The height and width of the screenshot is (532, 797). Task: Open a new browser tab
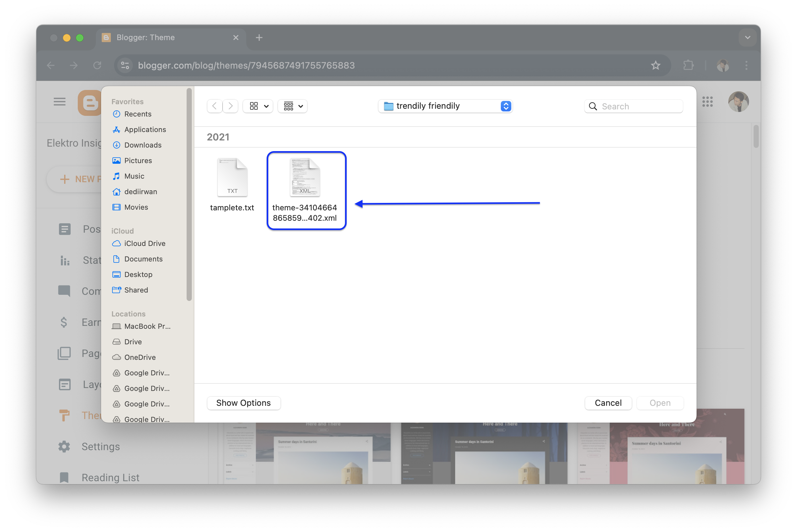259,38
